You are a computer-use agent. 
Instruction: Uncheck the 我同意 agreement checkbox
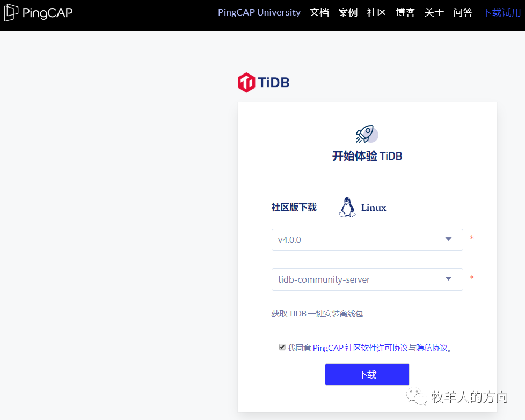pos(282,347)
